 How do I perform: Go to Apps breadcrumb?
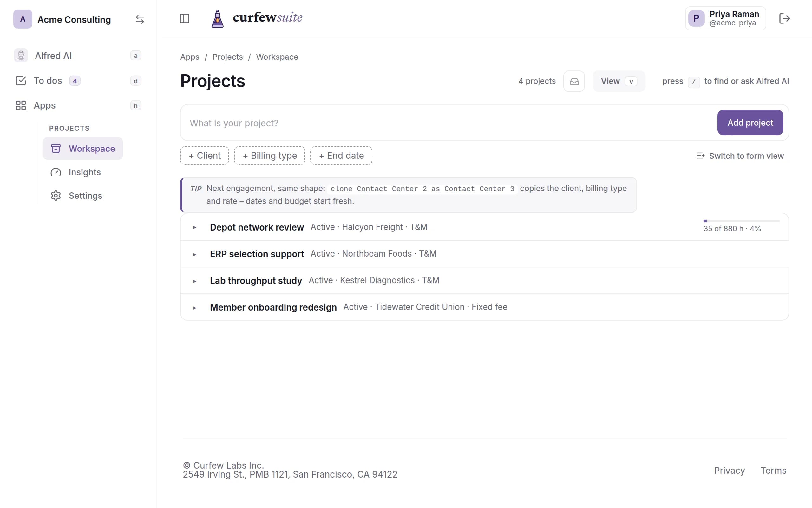[x=190, y=57]
